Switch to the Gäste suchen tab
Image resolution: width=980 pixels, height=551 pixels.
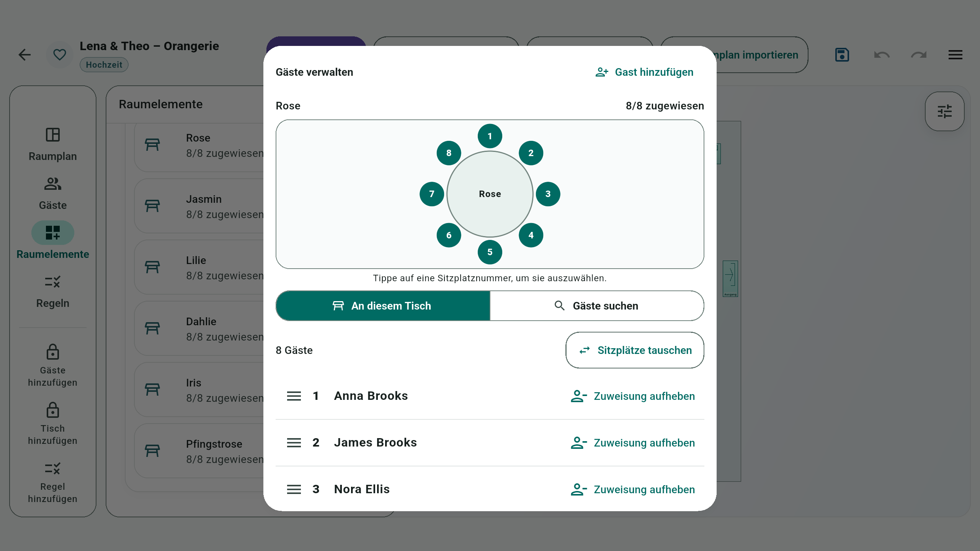pyautogui.click(x=597, y=306)
